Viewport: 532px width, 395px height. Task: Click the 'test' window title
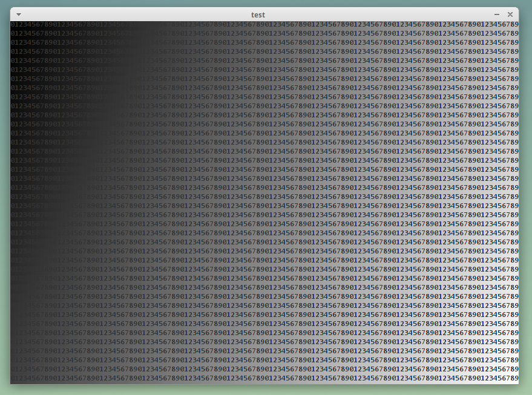pos(258,15)
